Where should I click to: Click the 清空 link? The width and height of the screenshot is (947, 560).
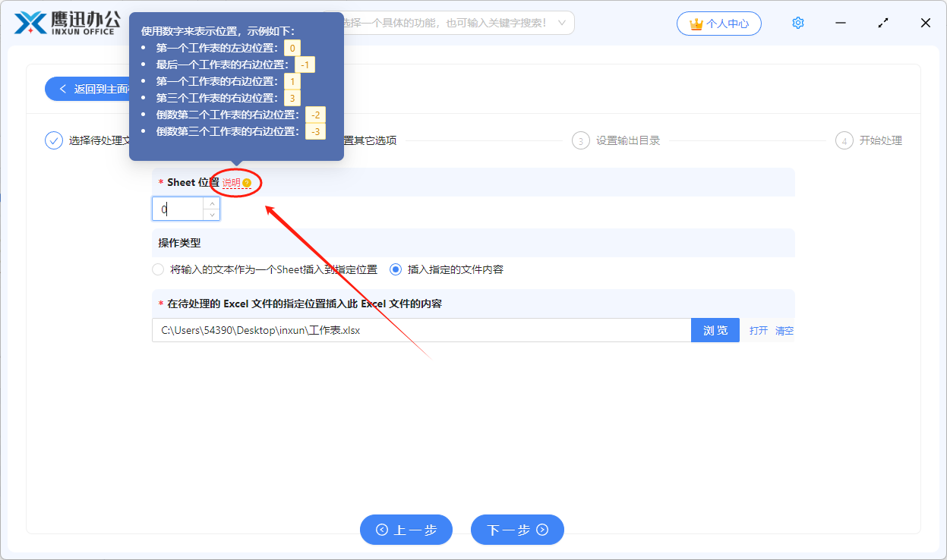tap(783, 330)
